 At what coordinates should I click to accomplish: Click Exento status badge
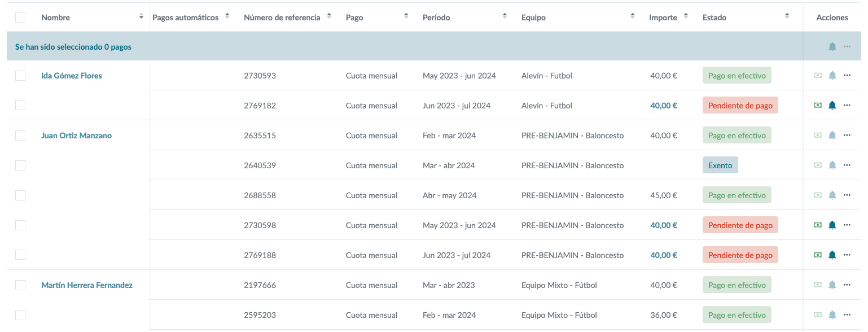coord(720,165)
